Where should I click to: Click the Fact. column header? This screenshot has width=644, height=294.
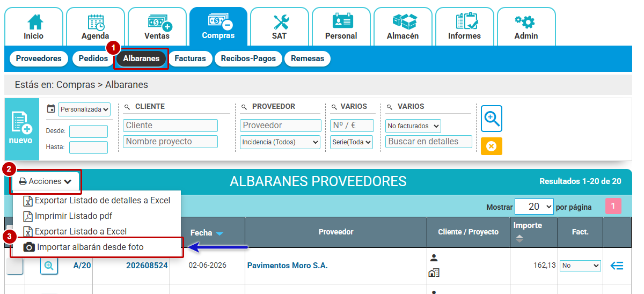(580, 232)
